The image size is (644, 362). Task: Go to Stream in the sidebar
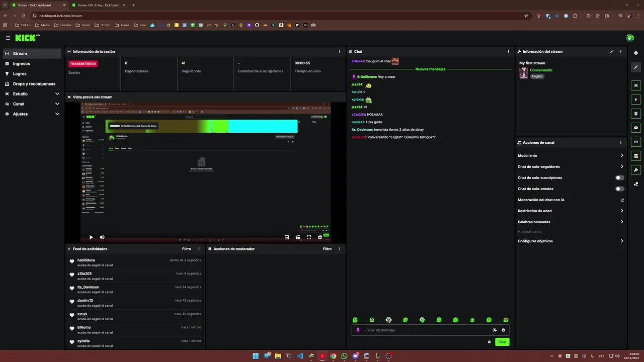coord(32,54)
